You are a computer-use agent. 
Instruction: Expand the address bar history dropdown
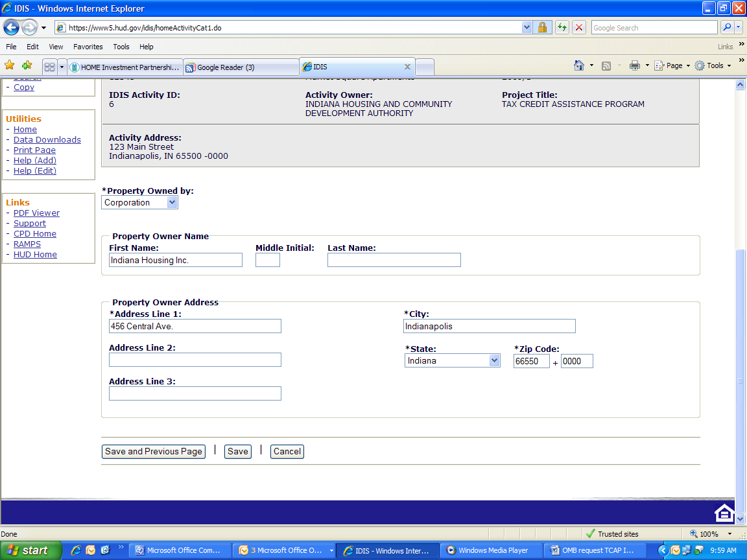point(527,28)
